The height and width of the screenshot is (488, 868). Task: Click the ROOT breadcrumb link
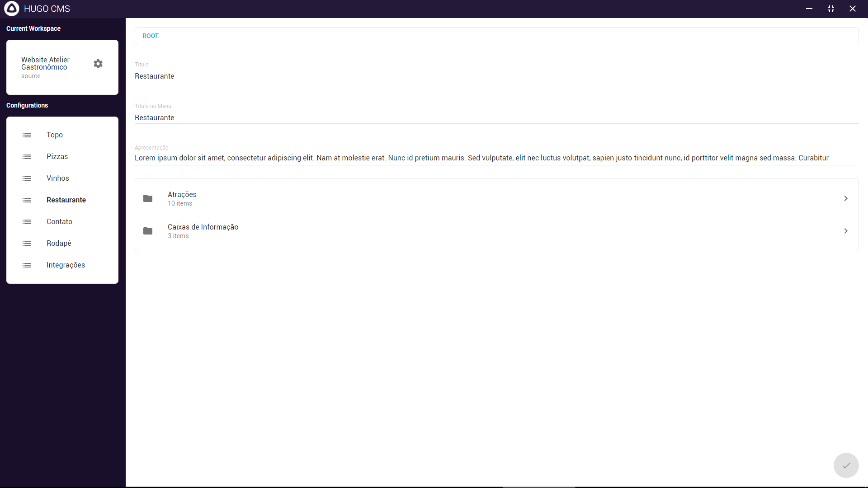151,36
